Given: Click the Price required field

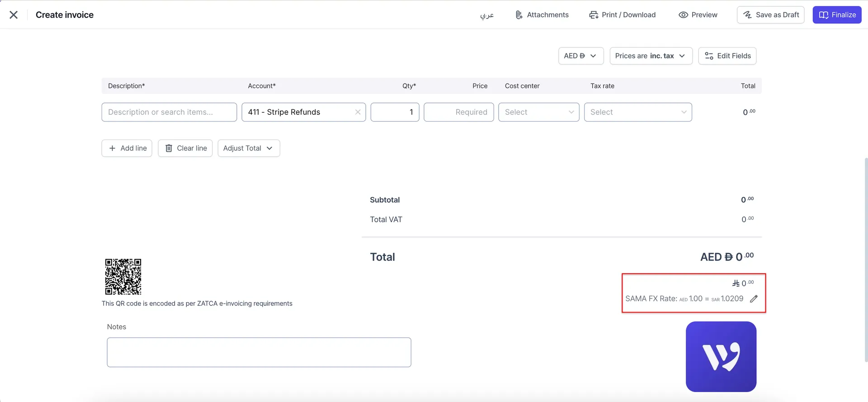Looking at the screenshot, I should coord(458,112).
